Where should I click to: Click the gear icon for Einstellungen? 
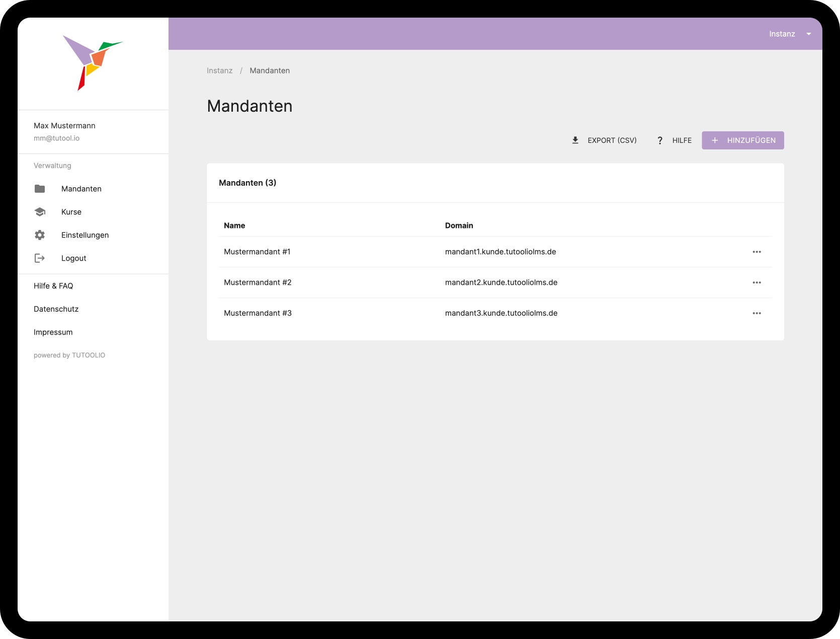tap(40, 235)
